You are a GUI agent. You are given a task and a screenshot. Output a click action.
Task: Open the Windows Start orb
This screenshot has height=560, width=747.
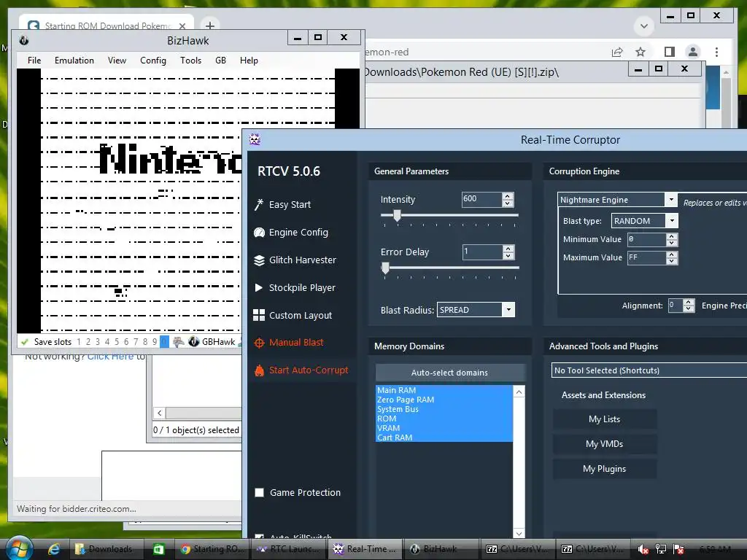(x=18, y=549)
